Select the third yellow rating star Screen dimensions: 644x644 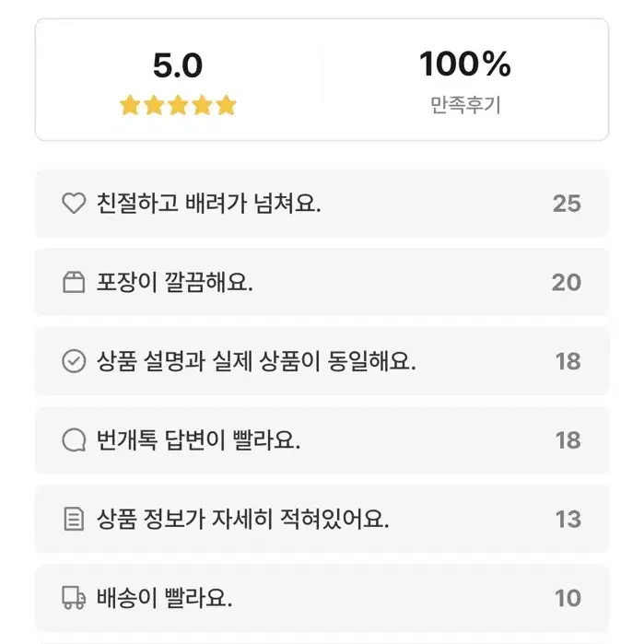(178, 105)
